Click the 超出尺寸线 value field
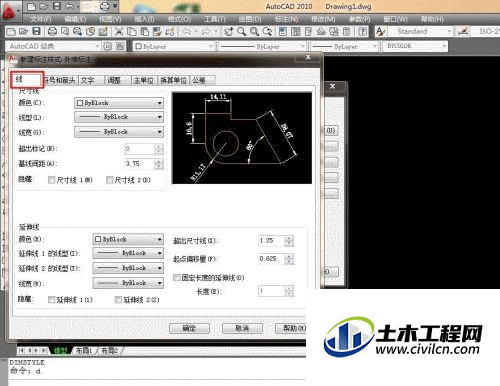 [x=272, y=240]
